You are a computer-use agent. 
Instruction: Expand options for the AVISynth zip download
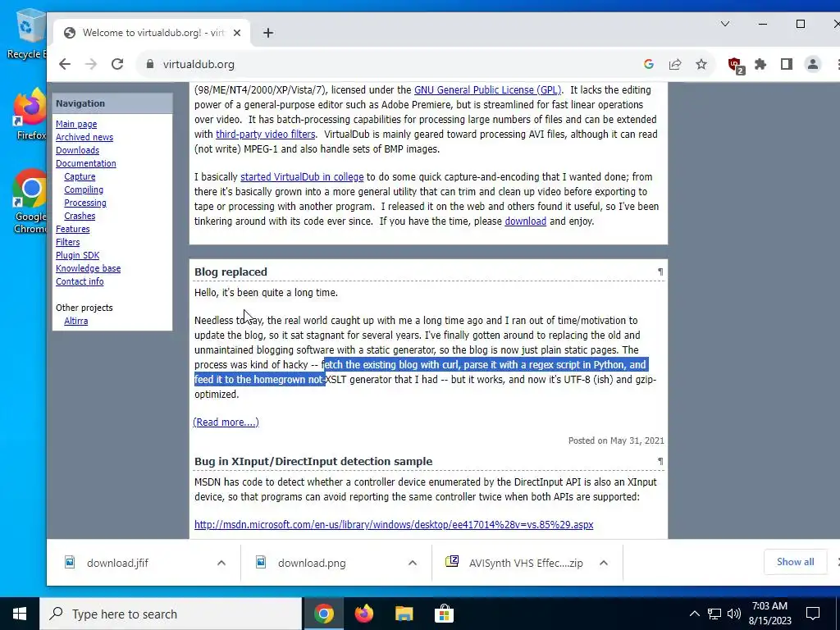click(x=604, y=563)
